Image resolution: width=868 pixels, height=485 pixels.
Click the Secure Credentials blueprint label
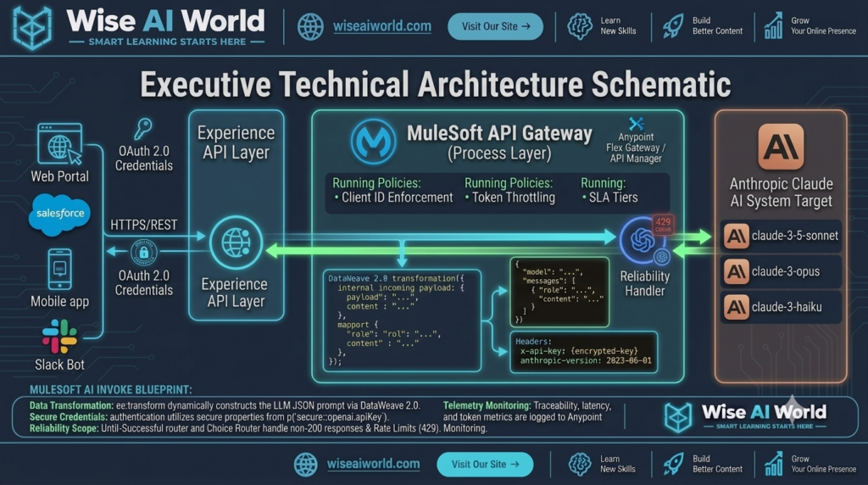pyautogui.click(x=68, y=417)
